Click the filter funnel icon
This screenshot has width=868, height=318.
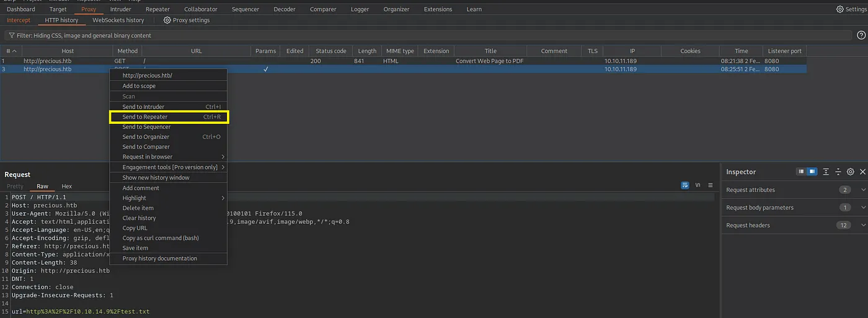pyautogui.click(x=11, y=36)
